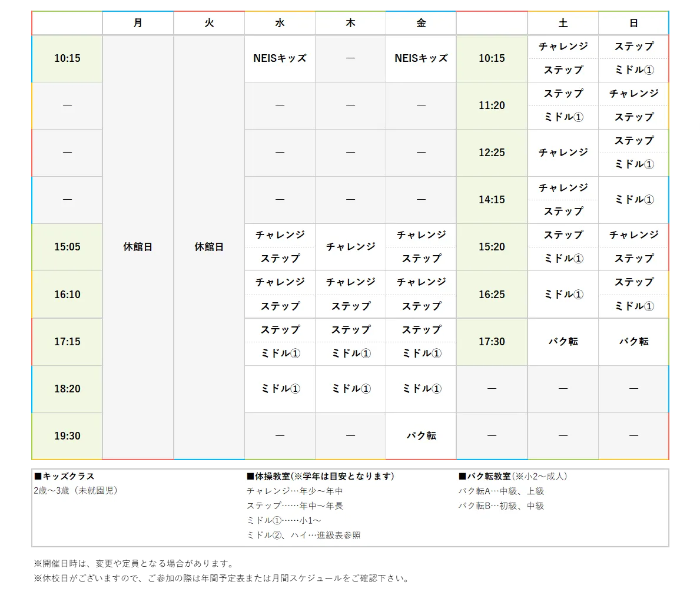The image size is (700, 598).
Task: Select Thursday 18:20 ミドル① class
Action: [350, 389]
